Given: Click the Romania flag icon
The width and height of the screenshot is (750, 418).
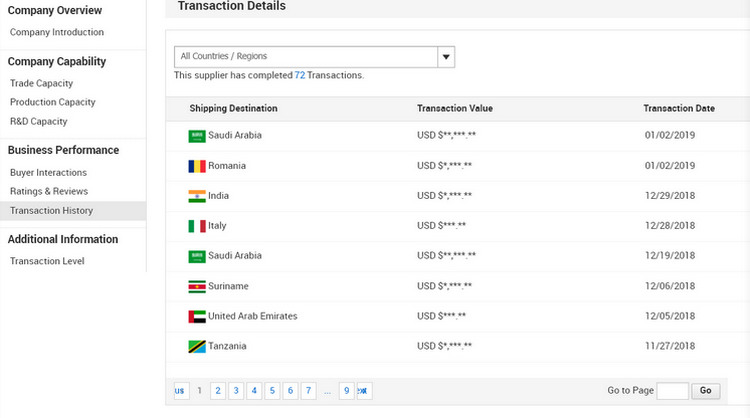Looking at the screenshot, I should click(196, 166).
